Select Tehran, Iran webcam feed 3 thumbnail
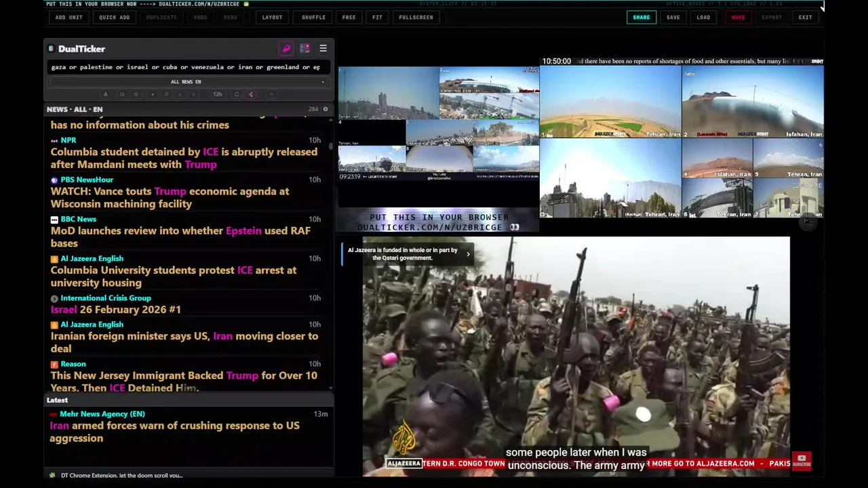This screenshot has height=488, width=868. [610, 178]
